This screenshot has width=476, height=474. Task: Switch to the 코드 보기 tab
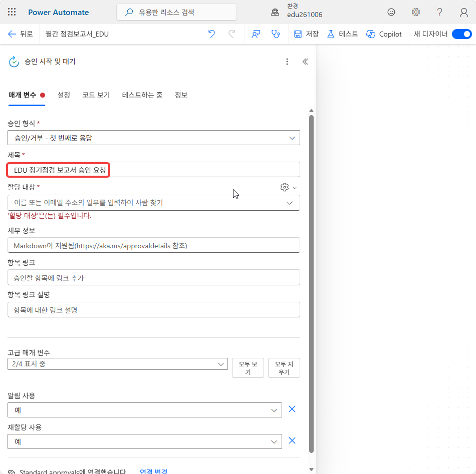(x=96, y=95)
